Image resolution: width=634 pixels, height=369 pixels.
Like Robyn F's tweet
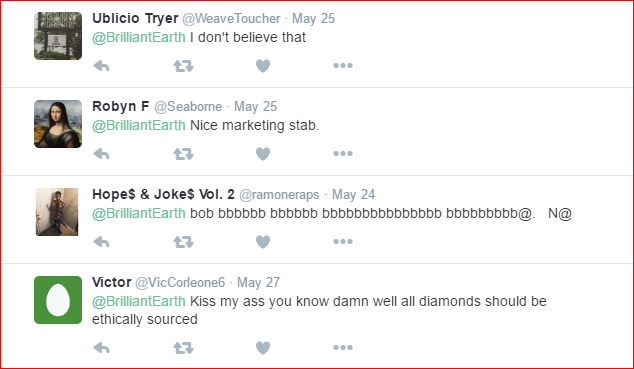pos(263,154)
